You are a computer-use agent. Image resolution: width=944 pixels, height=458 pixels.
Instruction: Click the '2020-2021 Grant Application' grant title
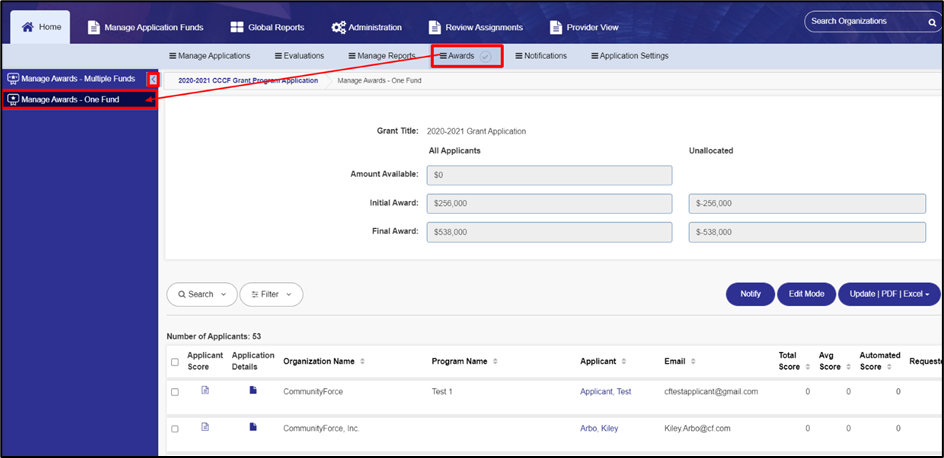pyautogui.click(x=476, y=131)
